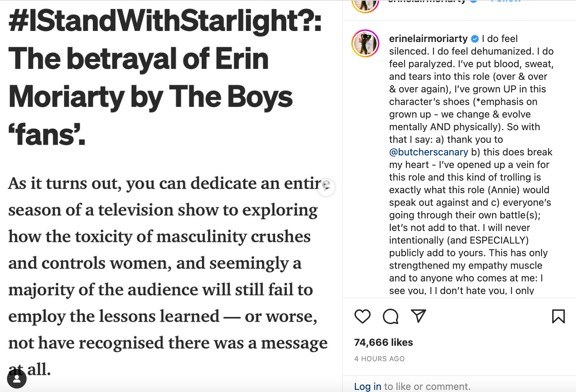Like the post by toggling the heart icon
This screenshot has width=576, height=392.
[363, 316]
